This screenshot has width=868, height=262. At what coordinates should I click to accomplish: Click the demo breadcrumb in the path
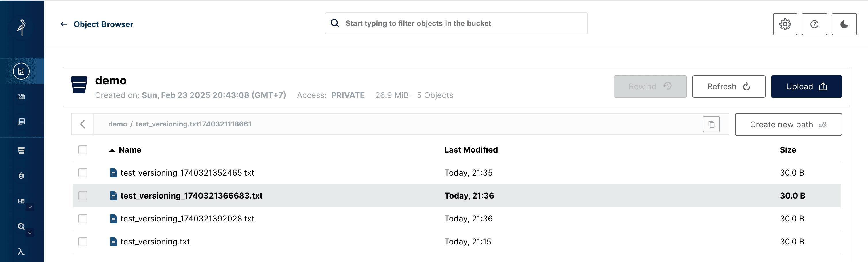pos(117,124)
